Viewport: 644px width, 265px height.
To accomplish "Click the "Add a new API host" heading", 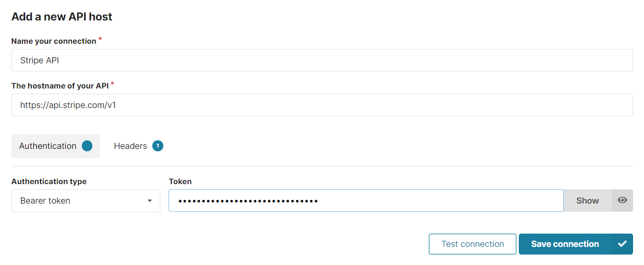I will point(62,17).
